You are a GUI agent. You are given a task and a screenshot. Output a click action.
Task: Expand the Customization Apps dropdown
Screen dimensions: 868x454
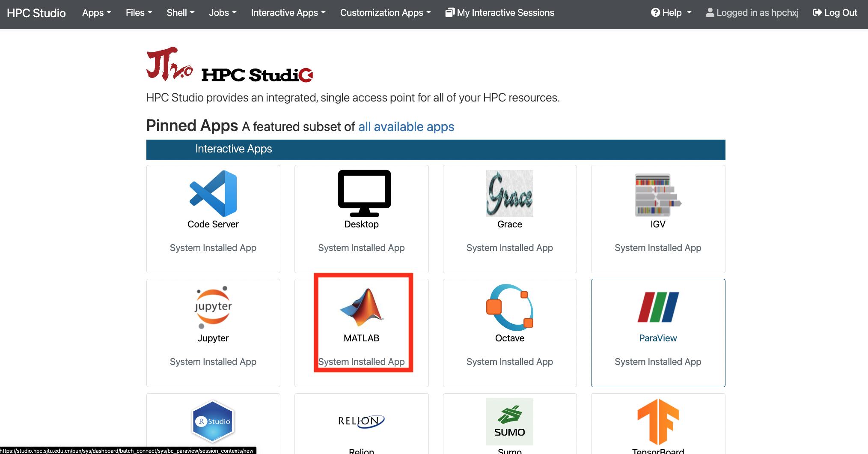[386, 13]
